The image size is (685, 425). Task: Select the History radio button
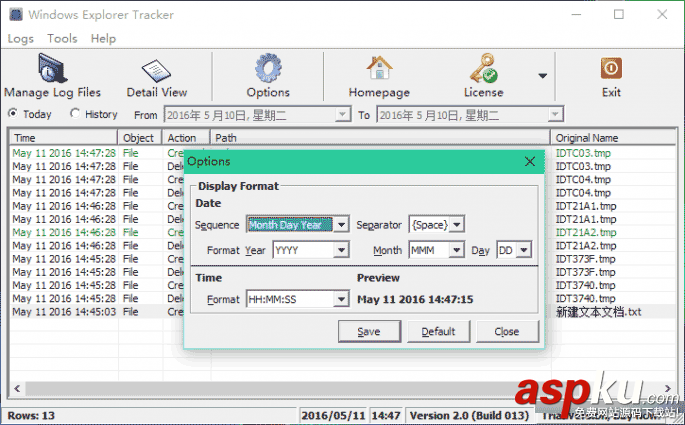click(x=75, y=114)
